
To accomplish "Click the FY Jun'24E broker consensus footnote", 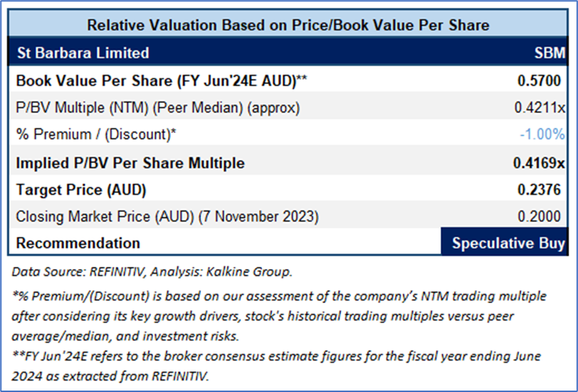I will point(275,365).
